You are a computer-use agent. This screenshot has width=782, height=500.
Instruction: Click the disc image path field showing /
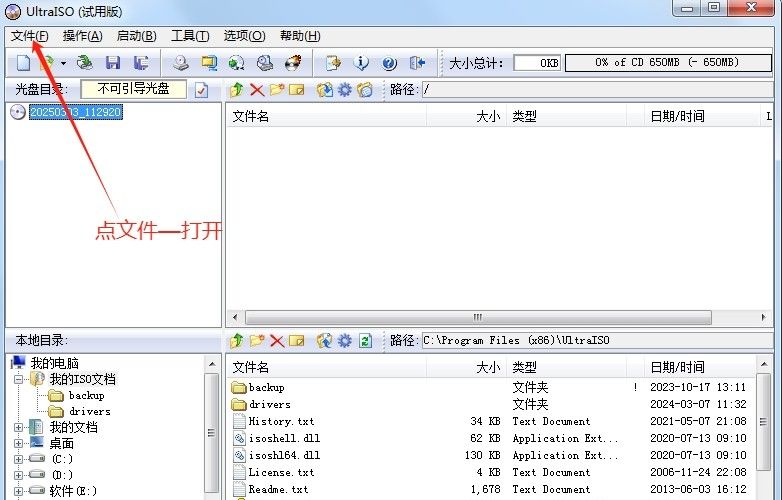coord(597,90)
